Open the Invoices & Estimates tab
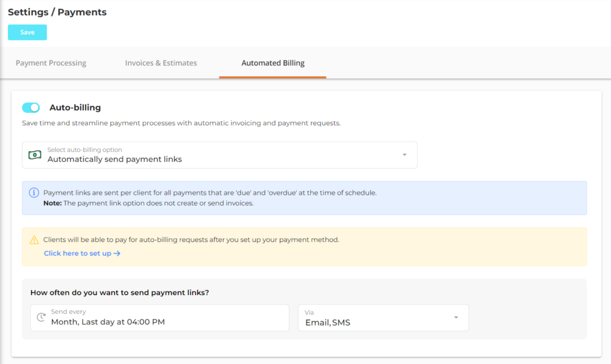Image resolution: width=611 pixels, height=364 pixels. click(161, 63)
